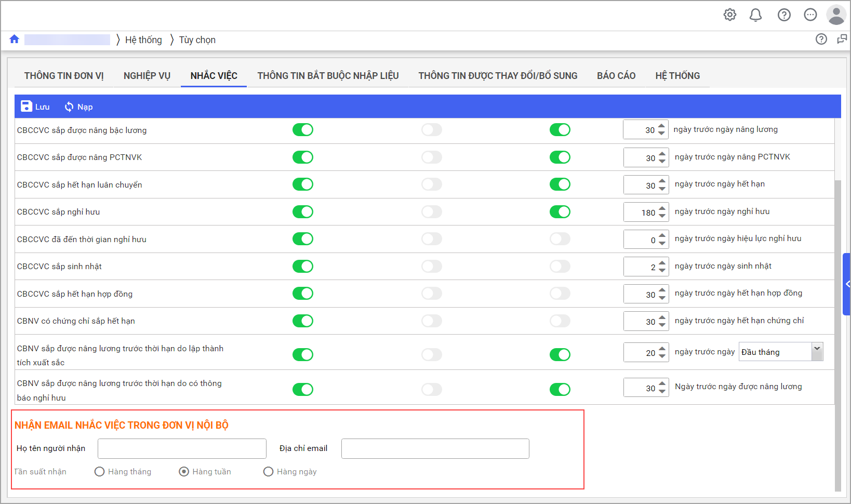Toggle first switch for CBCCVC sắp nghỉ hưu
The image size is (851, 504).
pos(302,212)
